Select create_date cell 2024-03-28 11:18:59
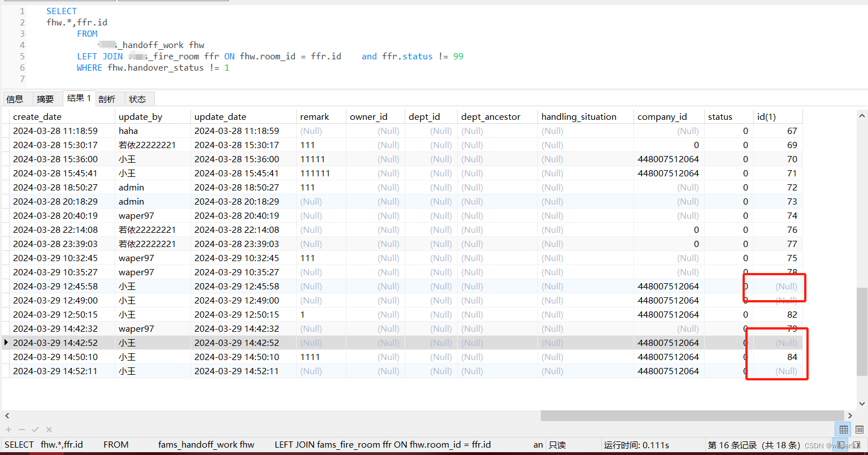This screenshot has height=455, width=868. 62,131
